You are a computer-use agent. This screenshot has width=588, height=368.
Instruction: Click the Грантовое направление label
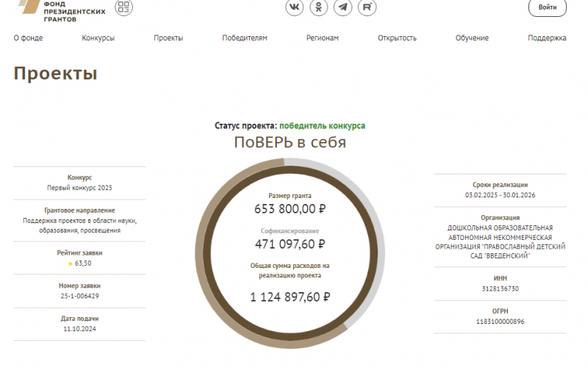point(79,210)
